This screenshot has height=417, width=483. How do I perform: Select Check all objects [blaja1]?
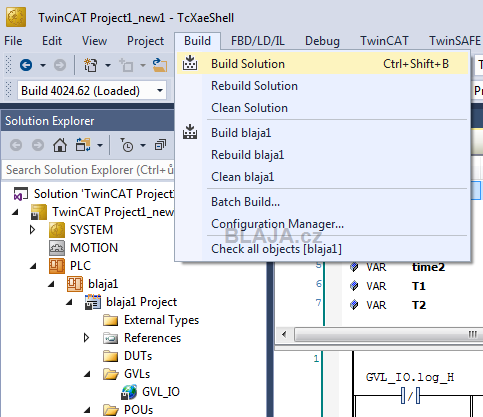323,249
